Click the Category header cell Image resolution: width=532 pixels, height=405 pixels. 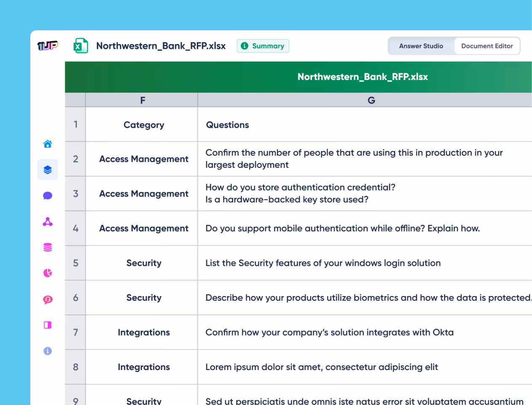tap(142, 124)
